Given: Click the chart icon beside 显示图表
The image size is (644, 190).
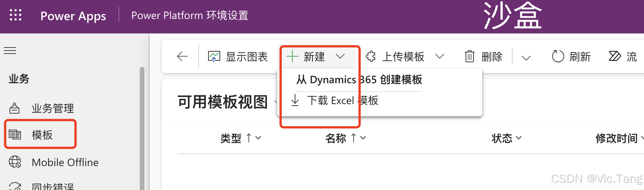Looking at the screenshot, I should point(214,57).
